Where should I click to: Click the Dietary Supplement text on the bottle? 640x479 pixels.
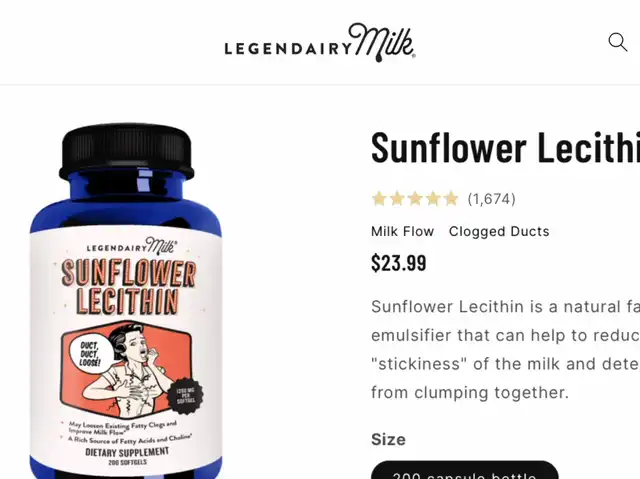(x=127, y=452)
